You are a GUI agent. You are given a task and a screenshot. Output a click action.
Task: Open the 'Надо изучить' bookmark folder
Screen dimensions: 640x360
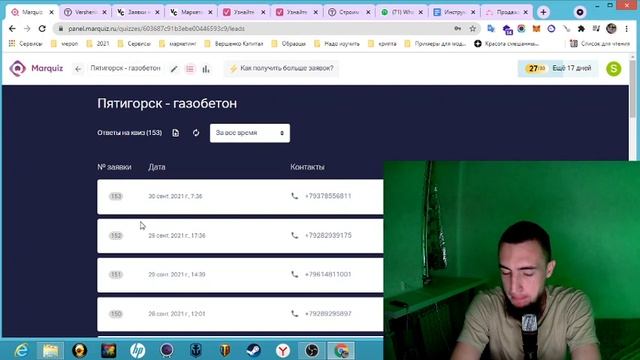337,44
